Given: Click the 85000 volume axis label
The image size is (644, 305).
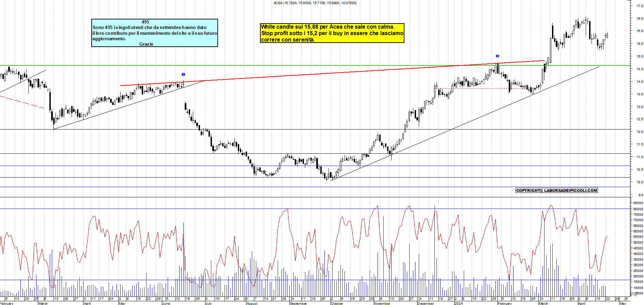Looking at the screenshot, I should pyautogui.click(x=638, y=203).
